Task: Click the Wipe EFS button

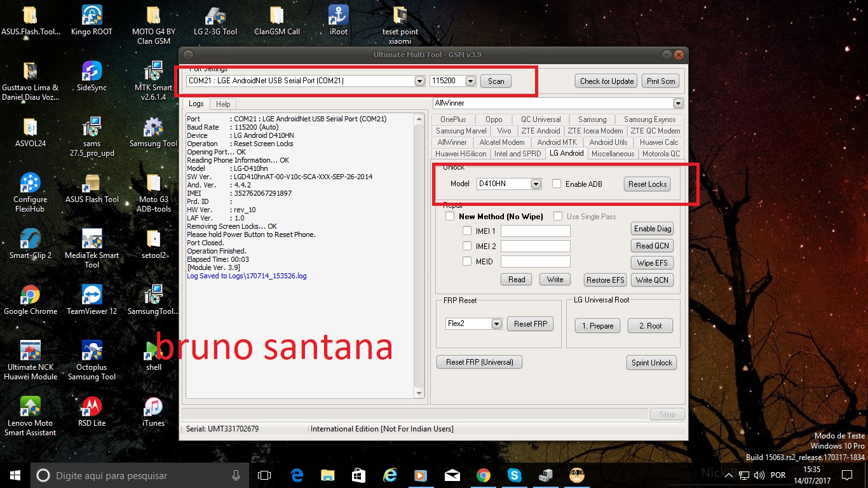Action: tap(652, 262)
